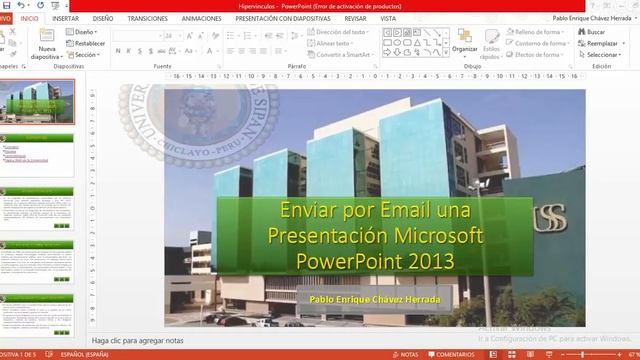The width and height of the screenshot is (640, 360).
Task: Select the triangle shape in gallery
Action: (417, 42)
